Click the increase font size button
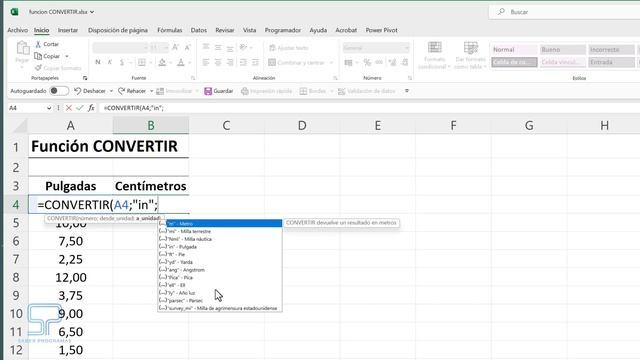 click(176, 47)
